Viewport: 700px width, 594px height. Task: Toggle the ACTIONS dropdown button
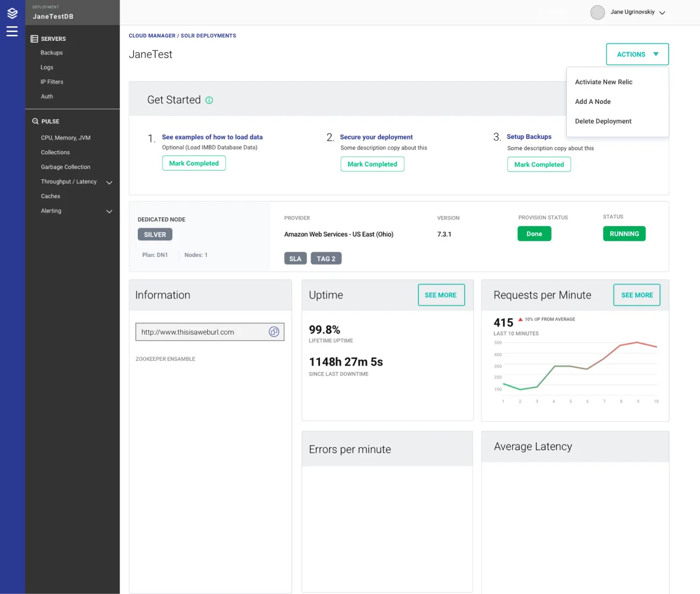click(x=637, y=54)
